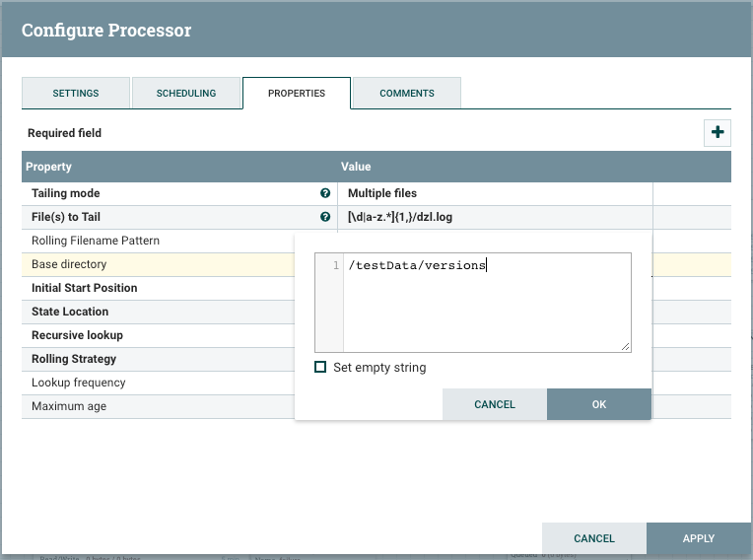Screen dimensions: 753x560
Task: Select the Properties tab
Action: click(297, 94)
